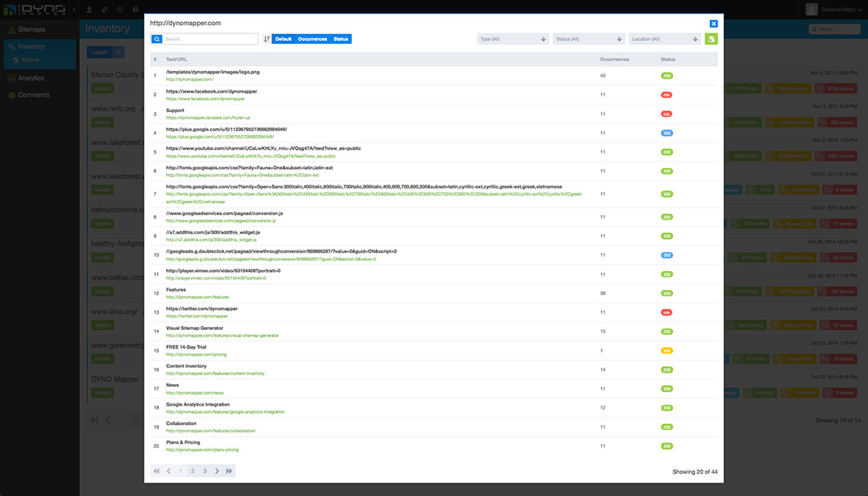The width and height of the screenshot is (868, 496).
Task: Open the Type (All) dropdown
Action: click(513, 39)
